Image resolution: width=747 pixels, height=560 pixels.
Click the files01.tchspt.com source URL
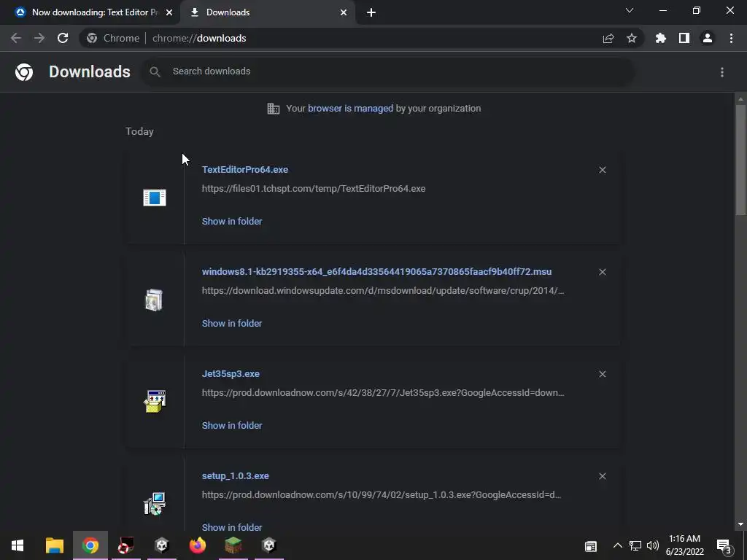pos(314,189)
